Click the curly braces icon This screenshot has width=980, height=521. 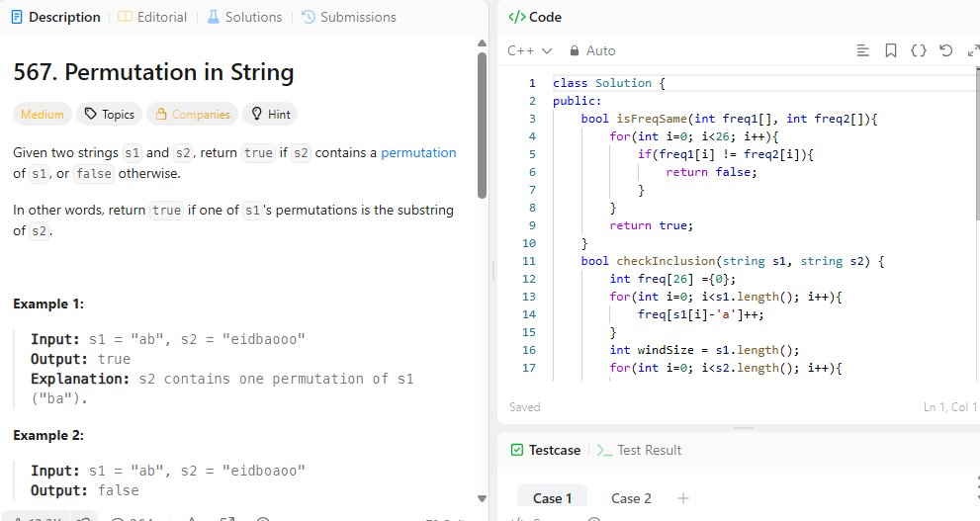(918, 50)
